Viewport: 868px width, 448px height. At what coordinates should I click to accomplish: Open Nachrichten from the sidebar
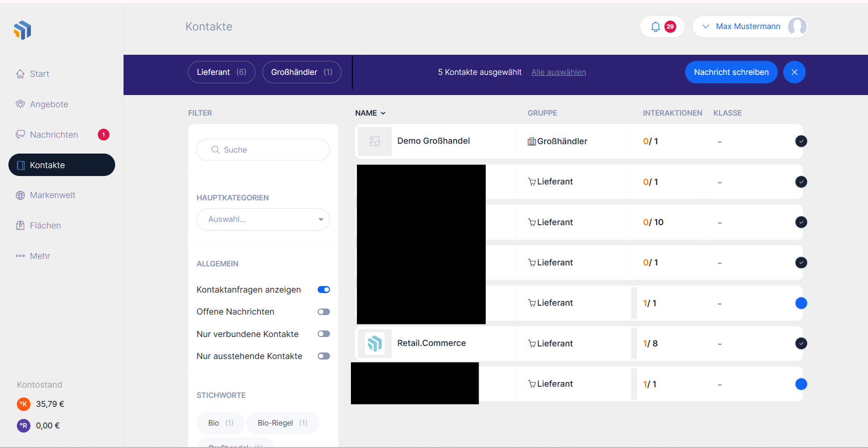coord(54,135)
